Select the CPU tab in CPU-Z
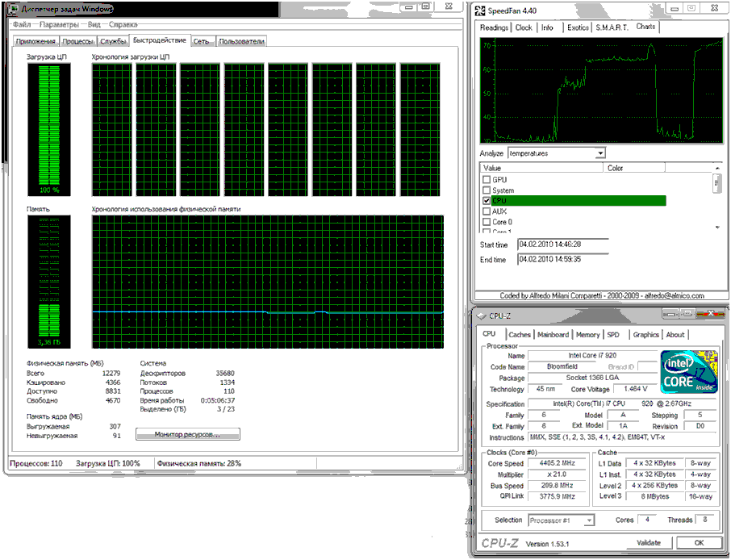 [x=489, y=334]
